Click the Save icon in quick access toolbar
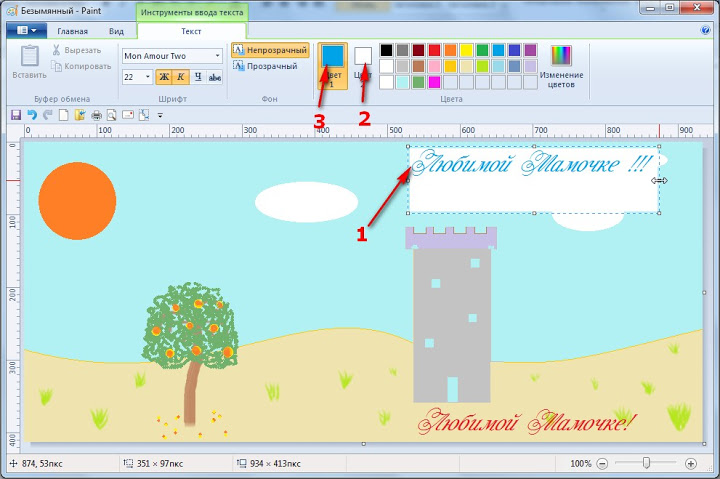 (x=16, y=115)
